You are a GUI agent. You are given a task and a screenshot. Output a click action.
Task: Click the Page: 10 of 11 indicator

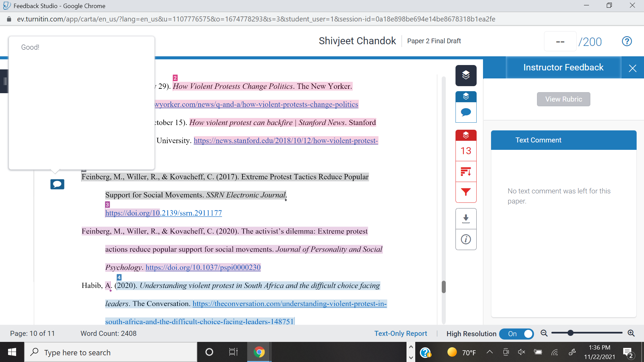click(x=32, y=334)
